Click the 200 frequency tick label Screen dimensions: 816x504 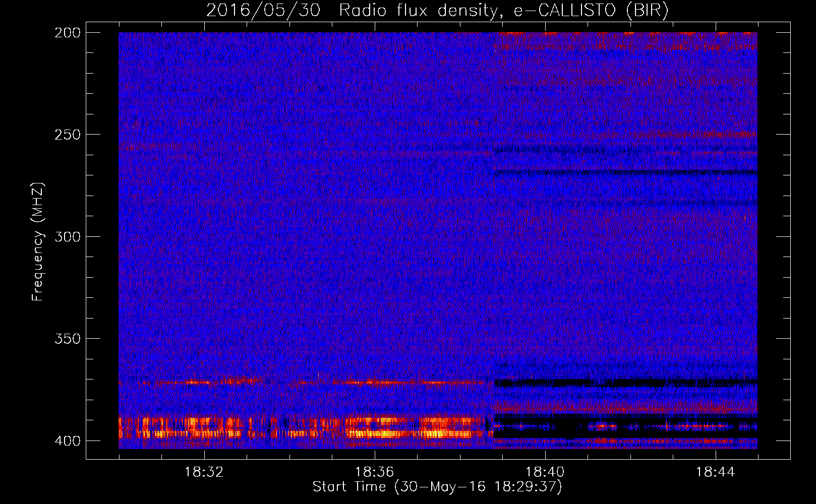click(67, 33)
